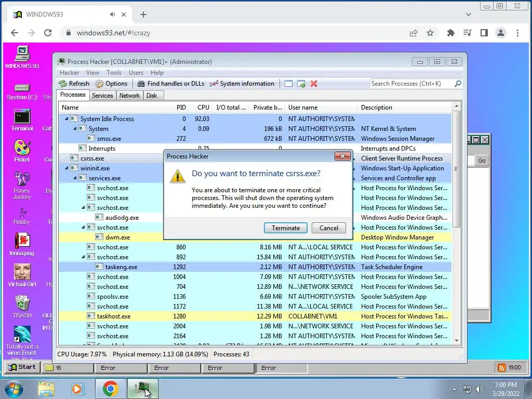The image size is (532, 399).
Task: Click the RSS feed tray icon
Action: (x=501, y=367)
